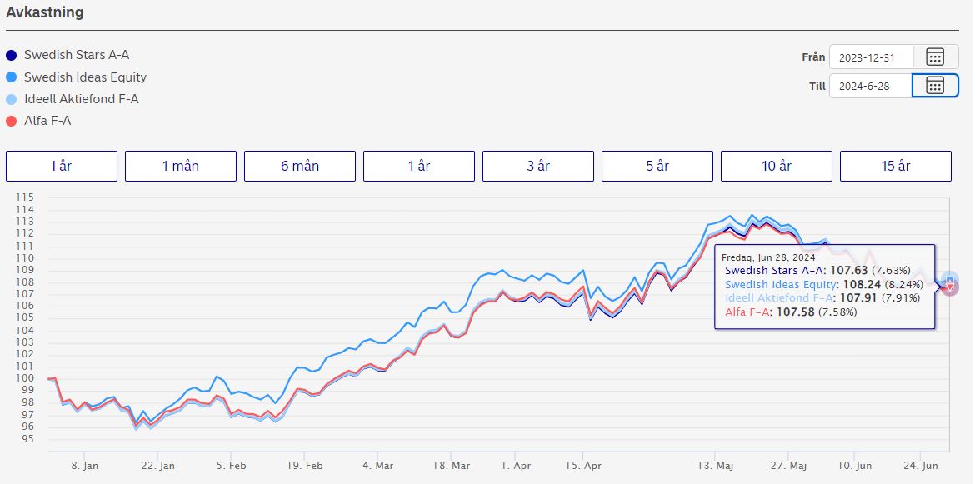The image size is (980, 484).
Task: Click the dark blue dot for Swedish Stars A-A
Action: (x=12, y=56)
